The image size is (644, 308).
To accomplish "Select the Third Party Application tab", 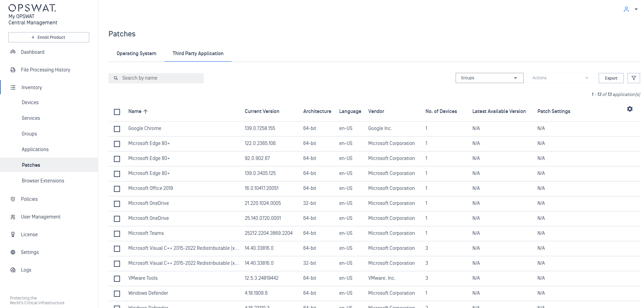I will click(x=198, y=53).
